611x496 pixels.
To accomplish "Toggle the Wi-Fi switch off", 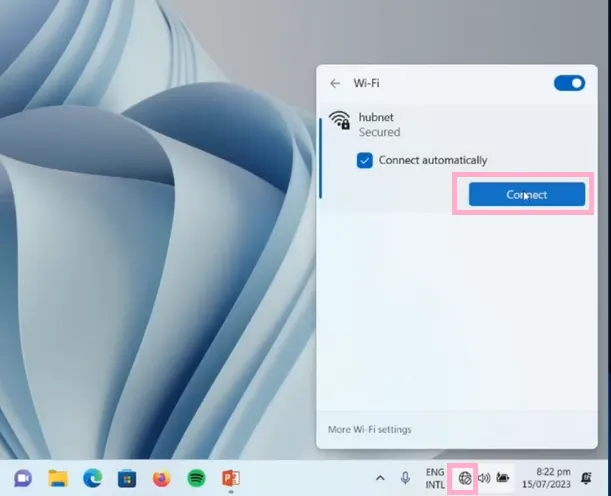I will coord(569,83).
